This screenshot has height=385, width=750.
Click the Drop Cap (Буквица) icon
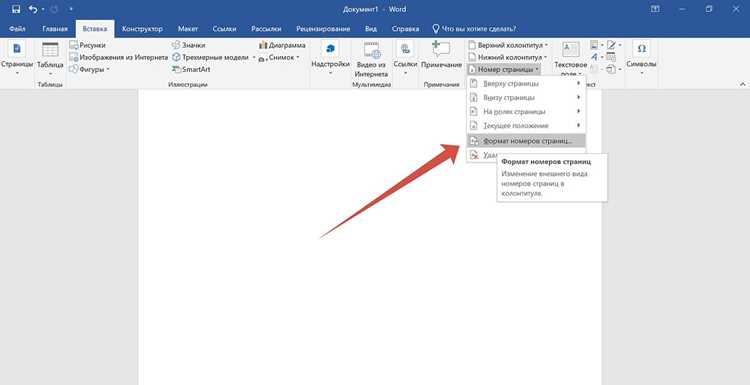tap(595, 69)
